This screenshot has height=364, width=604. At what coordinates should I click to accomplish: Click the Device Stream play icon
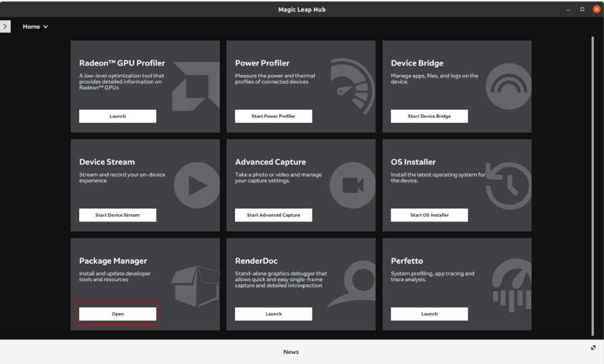click(x=196, y=185)
